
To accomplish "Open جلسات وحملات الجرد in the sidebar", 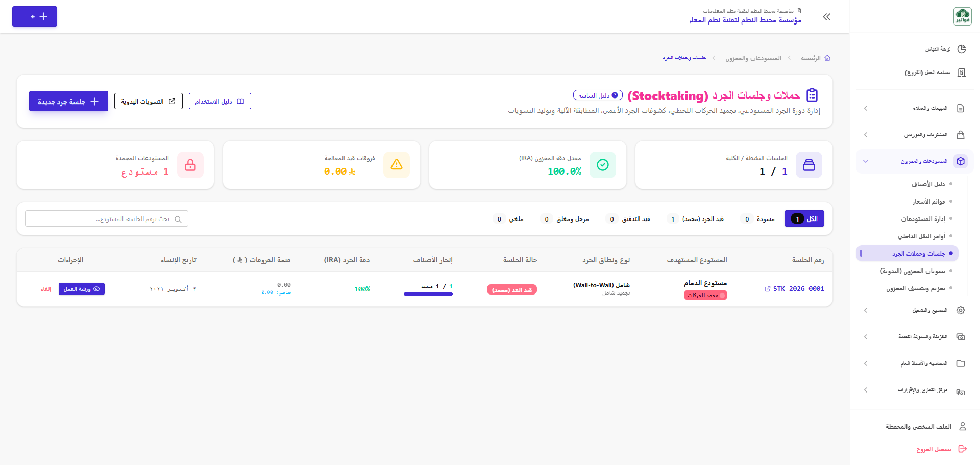I will (907, 253).
